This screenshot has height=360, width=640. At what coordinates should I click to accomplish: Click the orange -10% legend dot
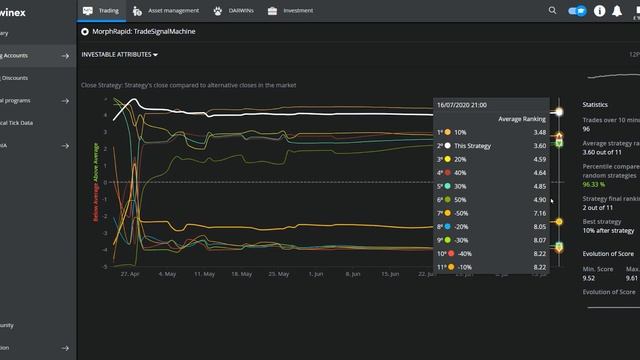click(x=451, y=267)
